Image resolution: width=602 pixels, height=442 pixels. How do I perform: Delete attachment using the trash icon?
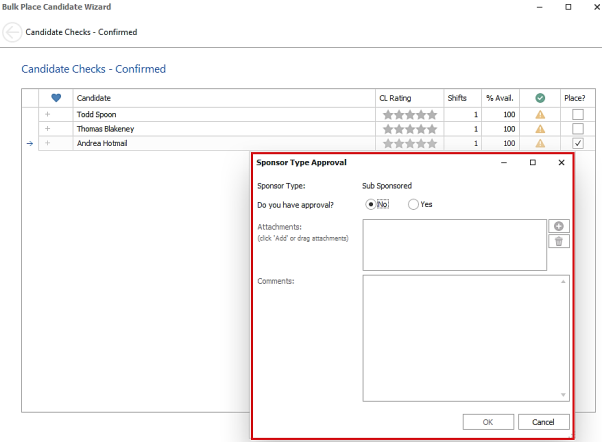559,241
